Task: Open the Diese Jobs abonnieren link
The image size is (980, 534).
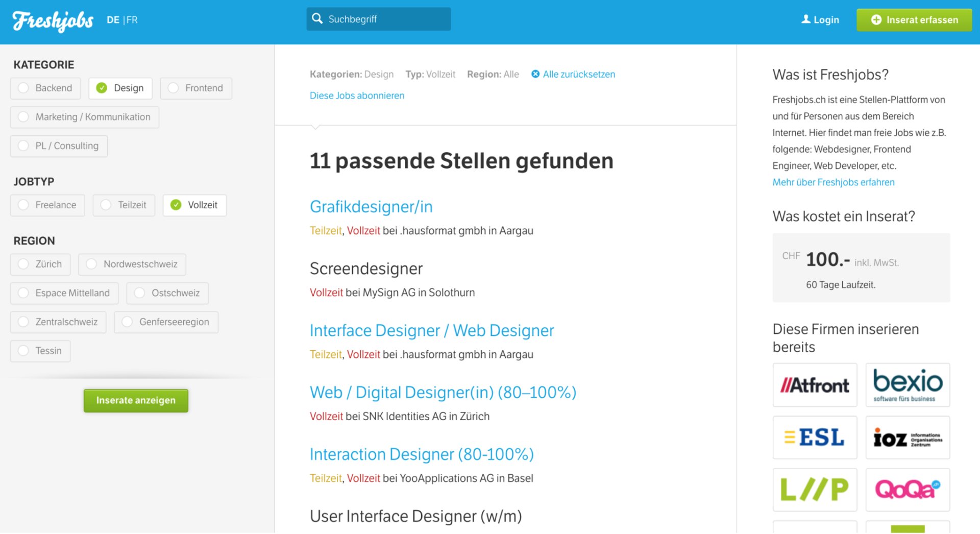Action: coord(357,95)
